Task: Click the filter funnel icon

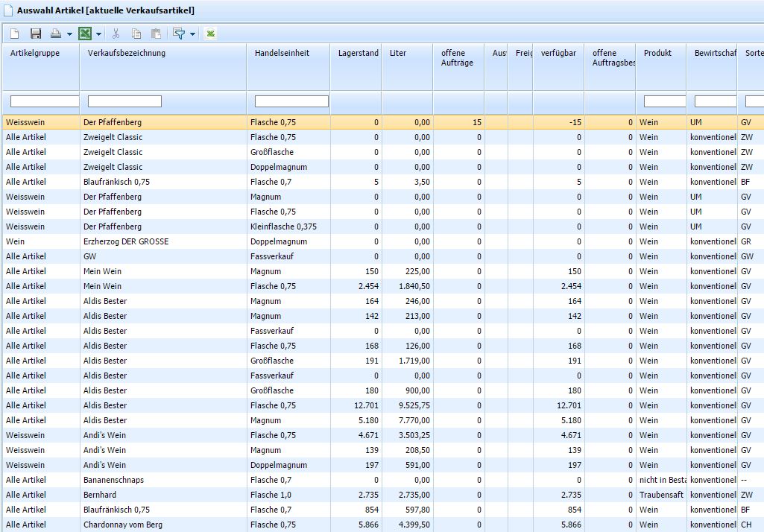Action: pos(179,34)
